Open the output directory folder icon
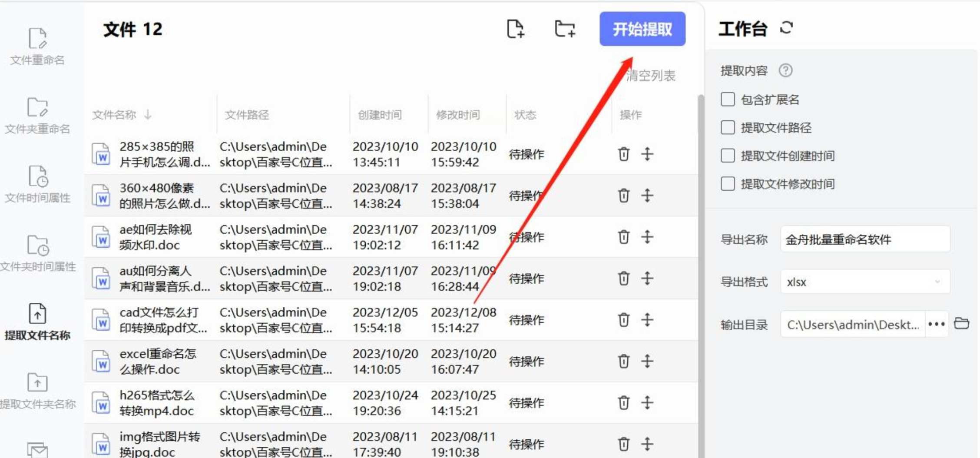The width and height of the screenshot is (980, 458). (961, 324)
